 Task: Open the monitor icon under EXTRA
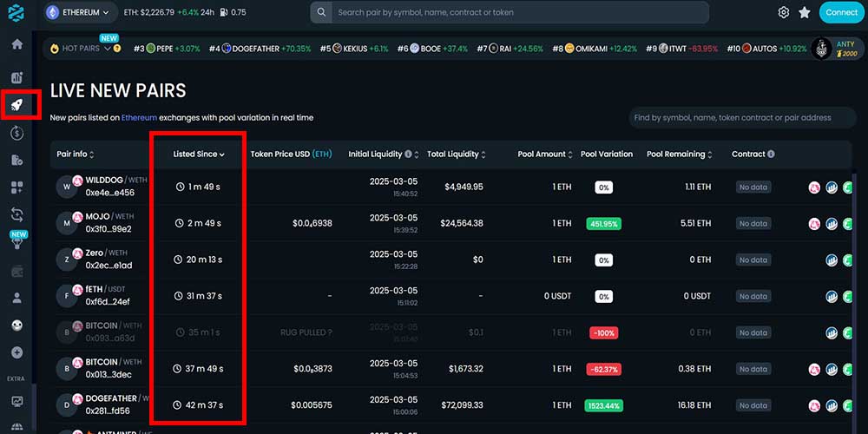point(17,401)
